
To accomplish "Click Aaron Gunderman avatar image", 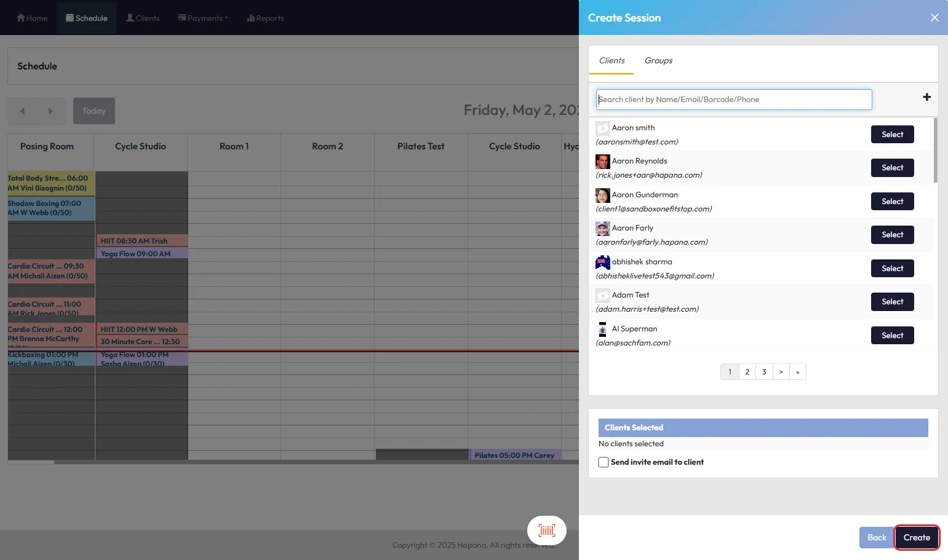I will point(602,195).
